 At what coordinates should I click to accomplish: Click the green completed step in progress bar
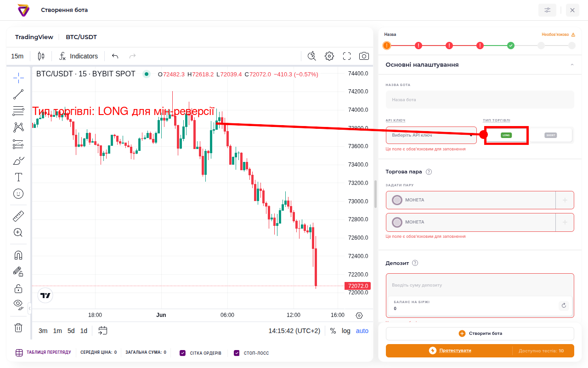(x=511, y=46)
